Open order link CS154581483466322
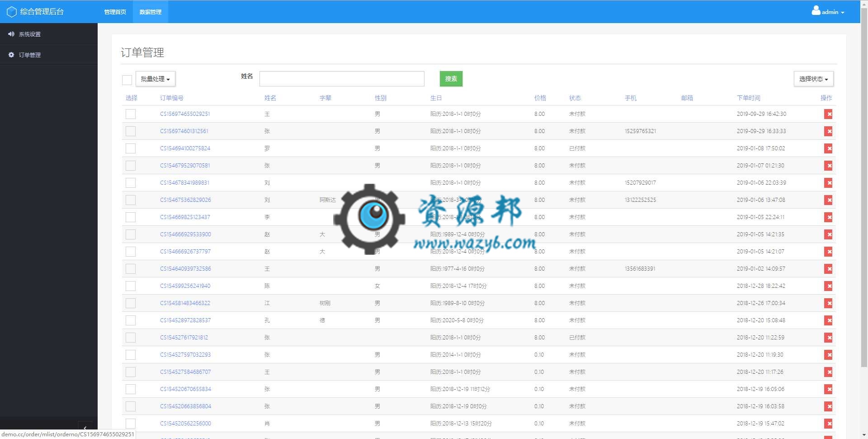 click(185, 303)
